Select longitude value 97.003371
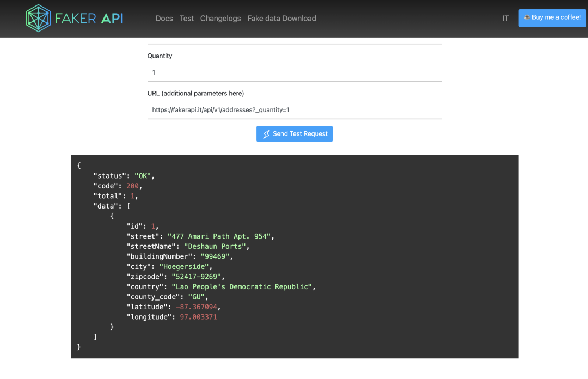Viewport: 588px width, 379px height. 198,317
